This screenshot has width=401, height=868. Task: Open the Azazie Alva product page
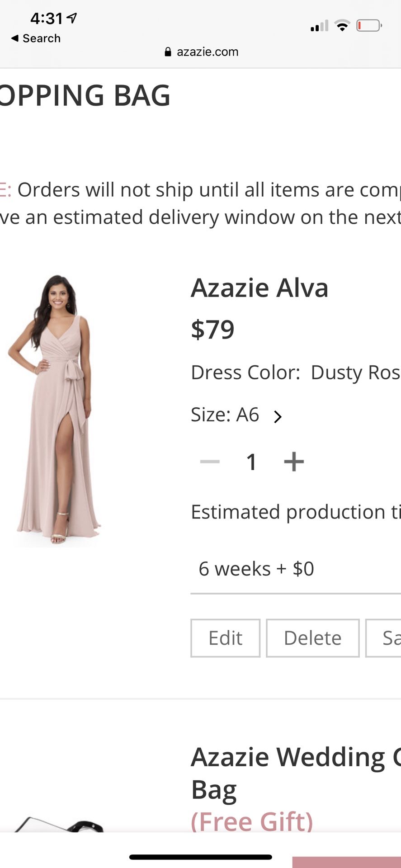259,287
